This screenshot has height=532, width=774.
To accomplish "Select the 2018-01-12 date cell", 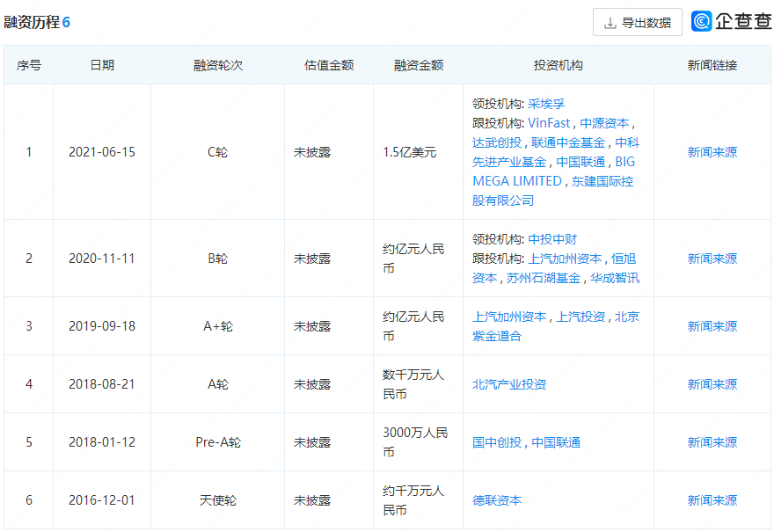I will [102, 442].
